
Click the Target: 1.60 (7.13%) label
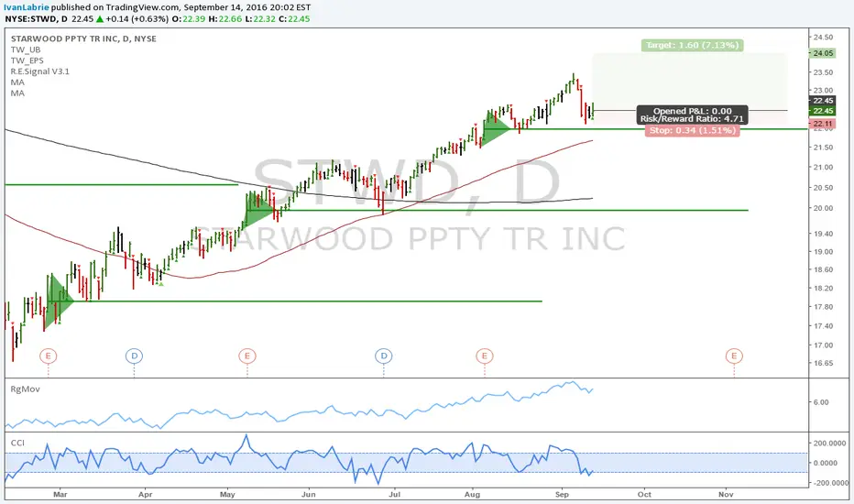[692, 45]
